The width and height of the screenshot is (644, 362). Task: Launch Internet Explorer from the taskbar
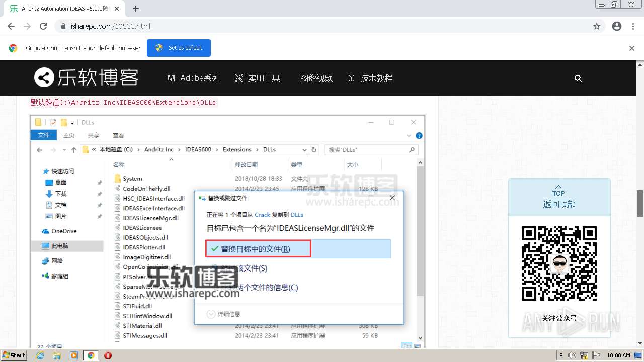40,355
